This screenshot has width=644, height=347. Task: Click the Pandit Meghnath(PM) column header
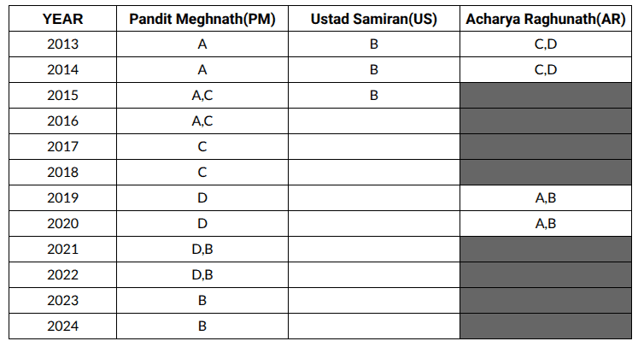pos(202,19)
